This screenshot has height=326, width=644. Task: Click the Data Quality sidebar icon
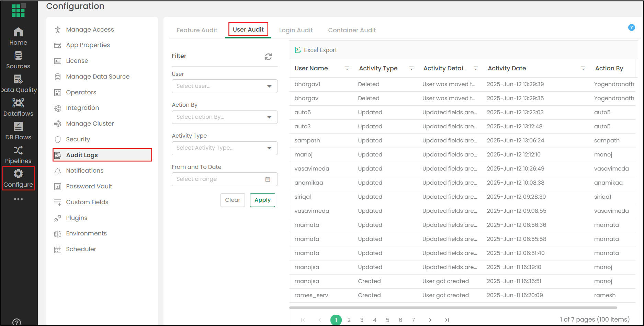tap(18, 83)
